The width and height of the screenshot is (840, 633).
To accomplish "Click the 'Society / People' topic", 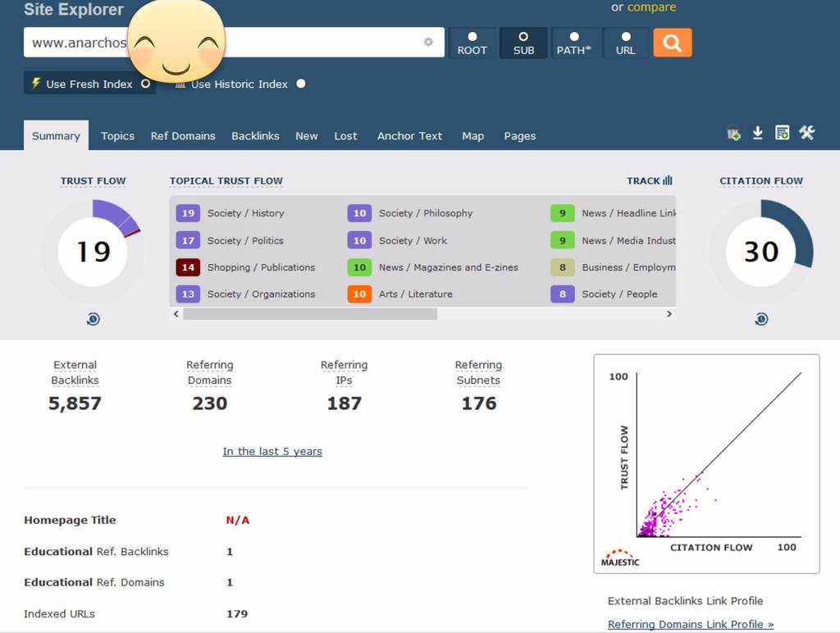I will pos(620,294).
